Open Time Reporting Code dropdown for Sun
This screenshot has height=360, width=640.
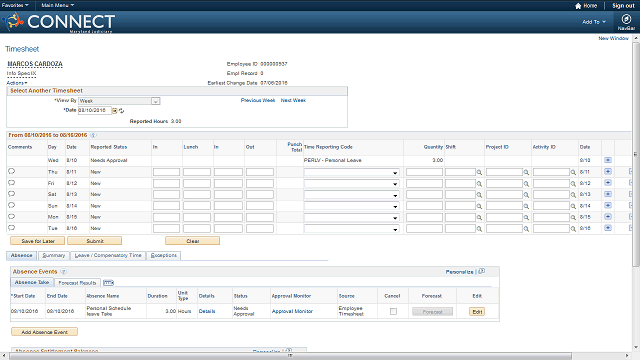coord(351,206)
